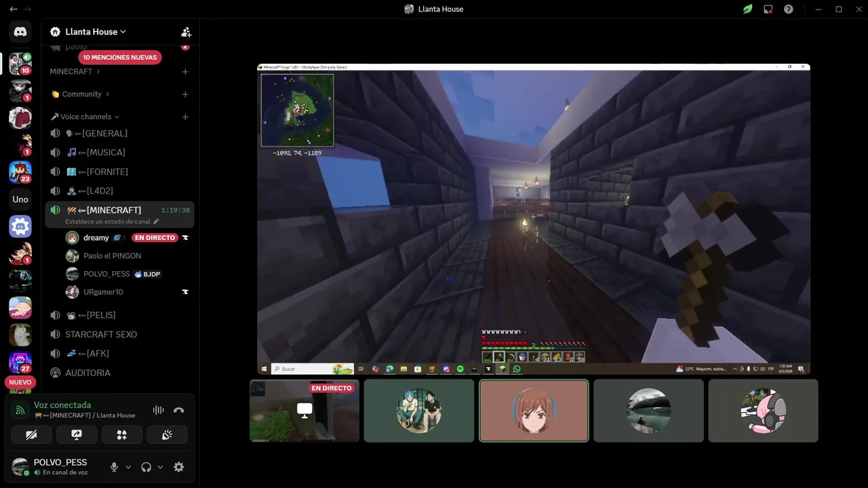Open Discord home direct messages
The width and height of the screenshot is (868, 488).
tap(20, 32)
